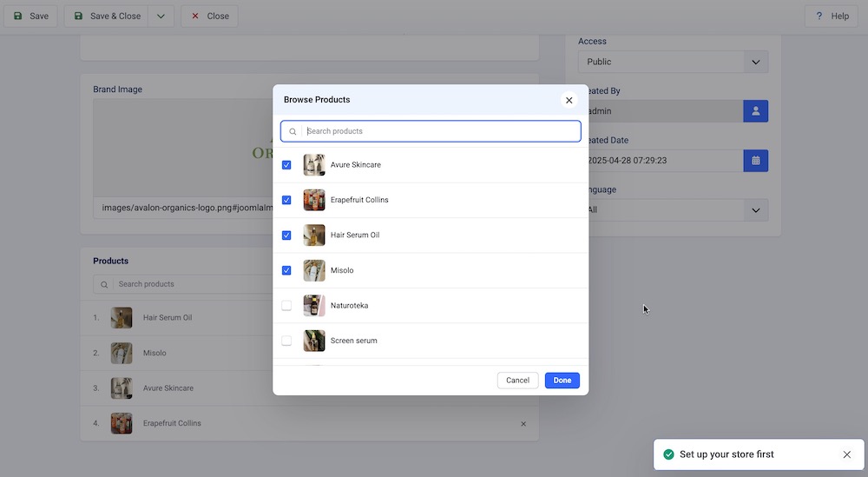
Task: Uncheck the Avure Skincare checkbox
Action: (x=286, y=165)
